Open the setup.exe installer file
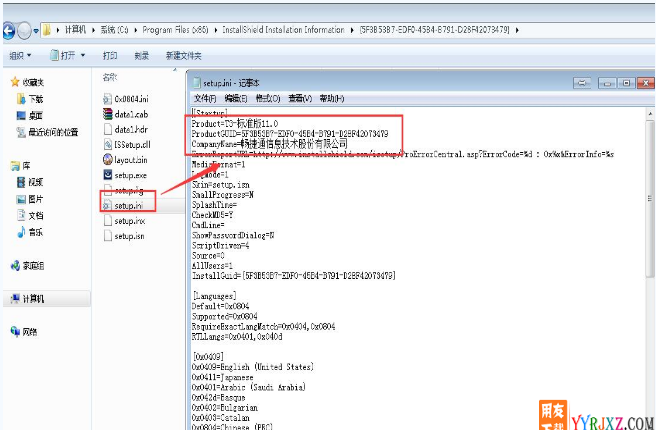Screen dimensions: 656x430 point(130,174)
